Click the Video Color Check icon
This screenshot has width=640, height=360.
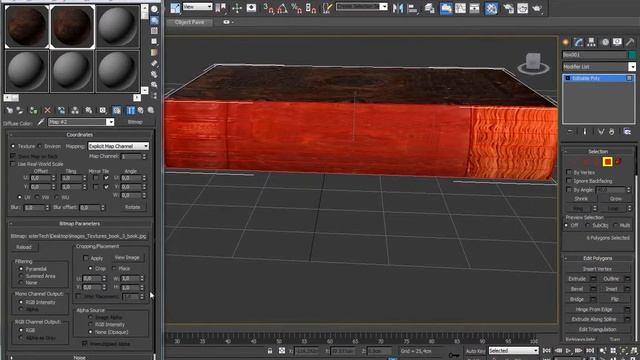pos(154,52)
